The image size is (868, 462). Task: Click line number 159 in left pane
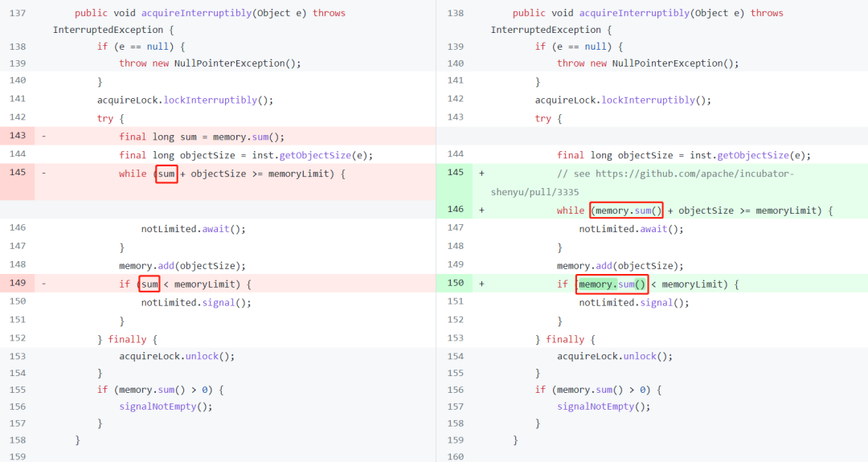(x=18, y=456)
